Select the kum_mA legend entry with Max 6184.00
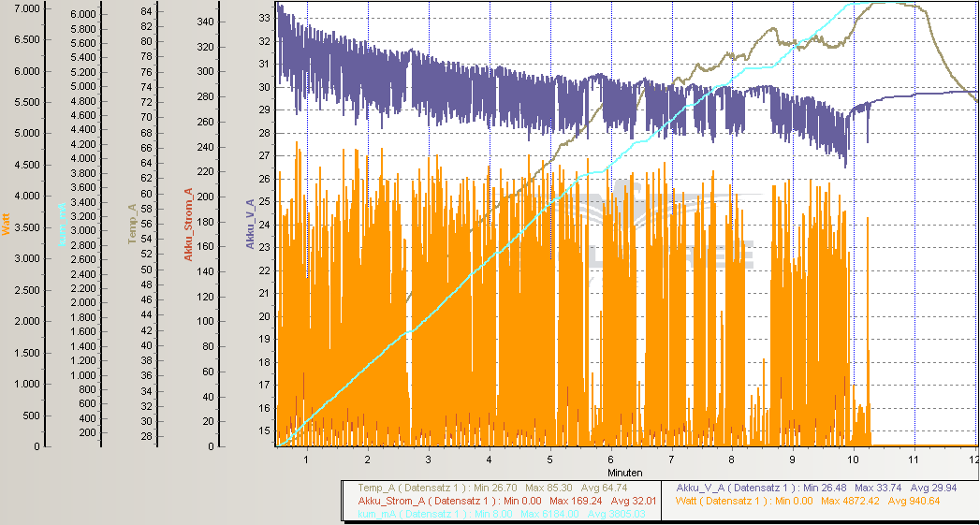Image resolution: width=980 pixels, height=525 pixels. click(504, 513)
